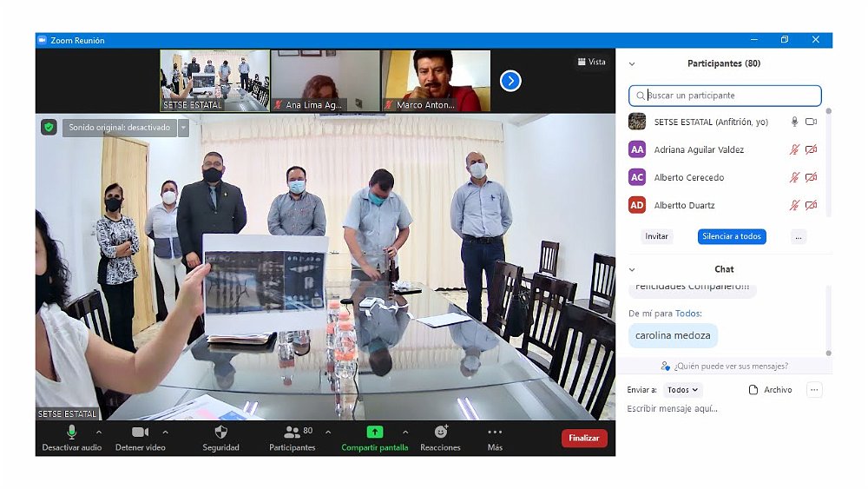Viewport: 868px width, 489px height.
Task: Toggle Sonido original setting
Action: coord(121,128)
